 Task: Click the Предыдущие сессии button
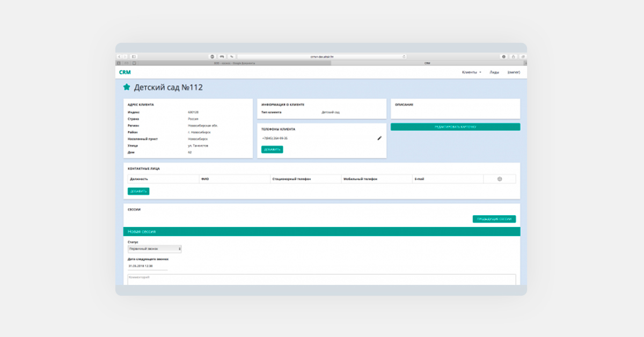click(x=494, y=219)
